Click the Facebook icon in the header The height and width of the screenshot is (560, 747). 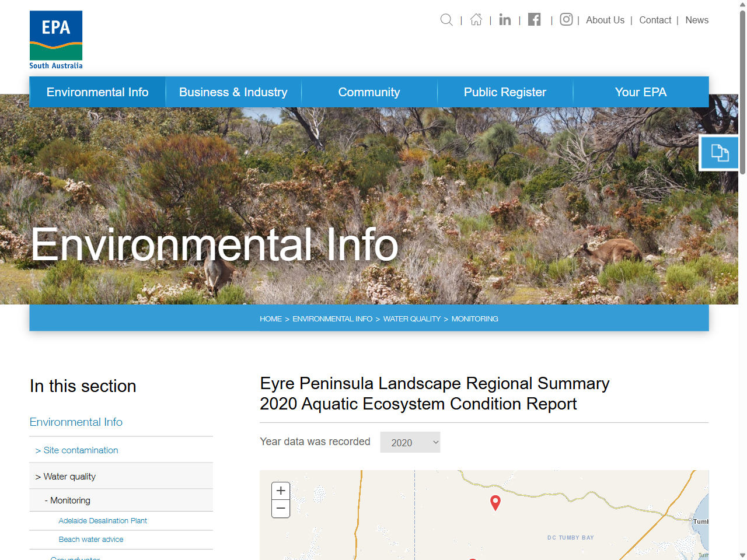(534, 19)
